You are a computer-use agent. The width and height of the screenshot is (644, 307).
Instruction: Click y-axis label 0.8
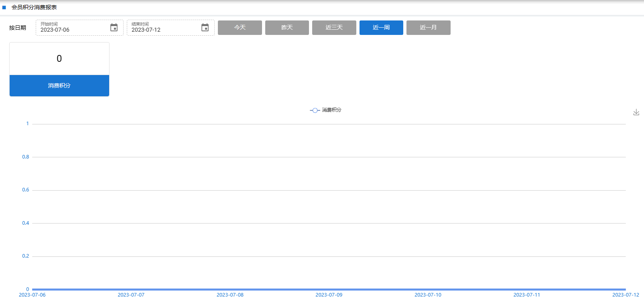click(x=26, y=157)
